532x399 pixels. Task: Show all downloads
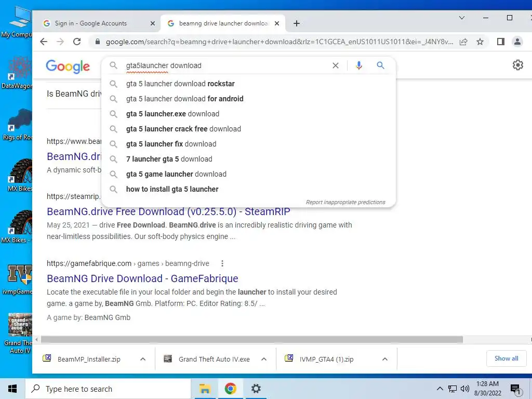point(506,358)
